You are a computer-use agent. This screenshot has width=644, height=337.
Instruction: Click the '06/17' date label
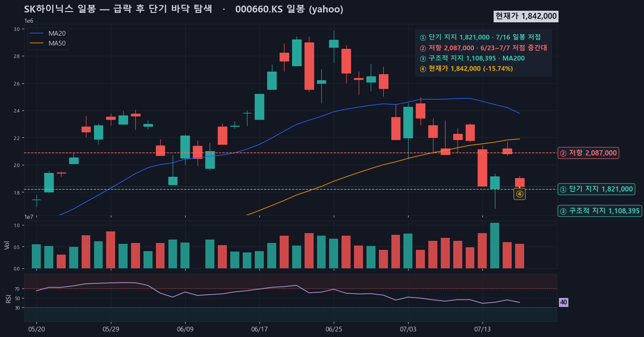coord(259,329)
